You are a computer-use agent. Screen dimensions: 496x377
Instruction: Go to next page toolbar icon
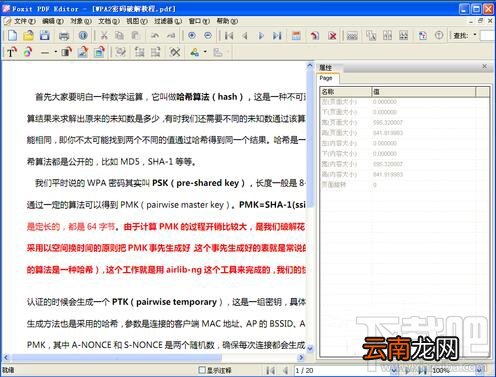(x=261, y=36)
